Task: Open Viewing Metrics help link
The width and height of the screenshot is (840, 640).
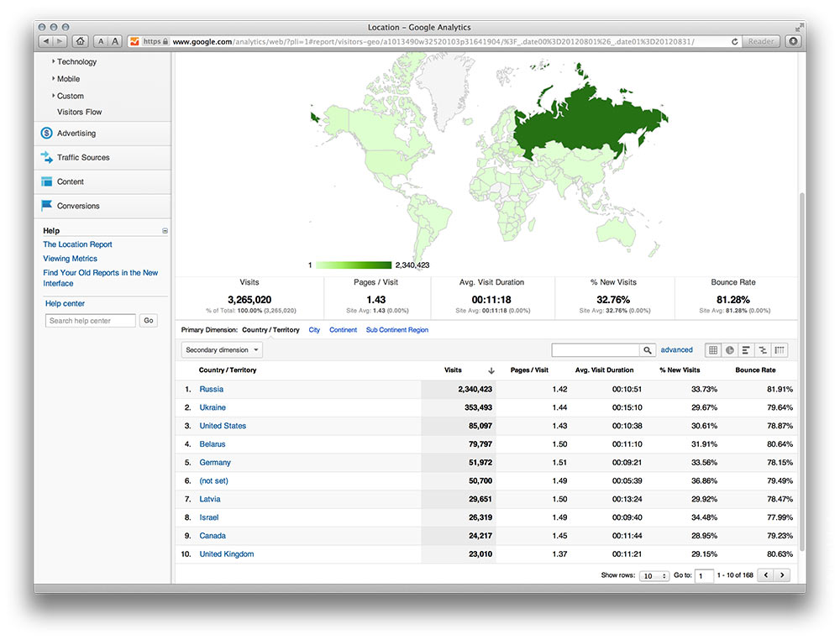Action: 71,258
